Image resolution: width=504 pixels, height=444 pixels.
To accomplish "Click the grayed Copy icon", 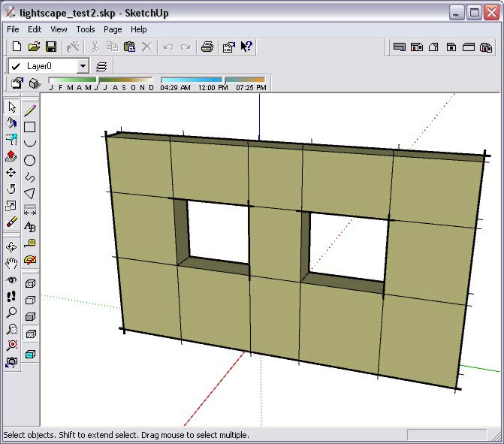I will 112,47.
